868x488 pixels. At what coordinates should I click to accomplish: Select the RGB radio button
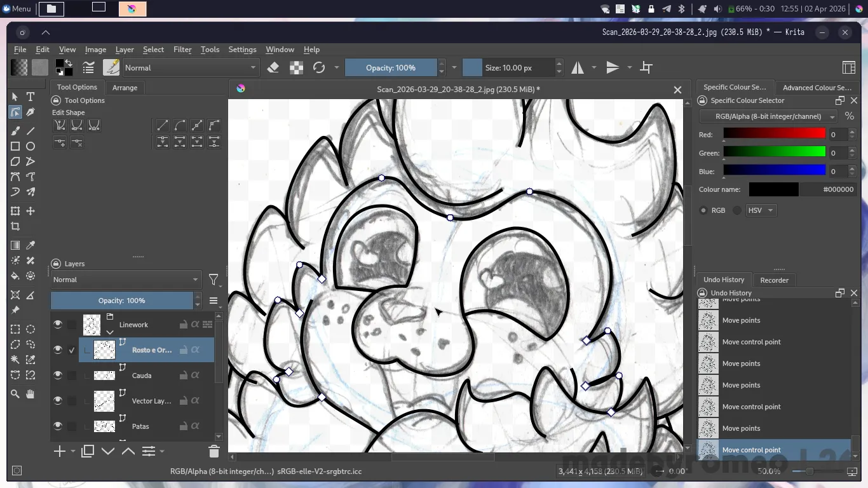pos(703,210)
